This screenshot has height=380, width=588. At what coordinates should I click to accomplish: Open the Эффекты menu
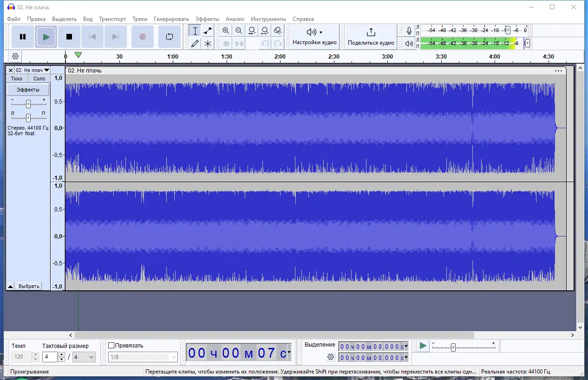(x=208, y=19)
